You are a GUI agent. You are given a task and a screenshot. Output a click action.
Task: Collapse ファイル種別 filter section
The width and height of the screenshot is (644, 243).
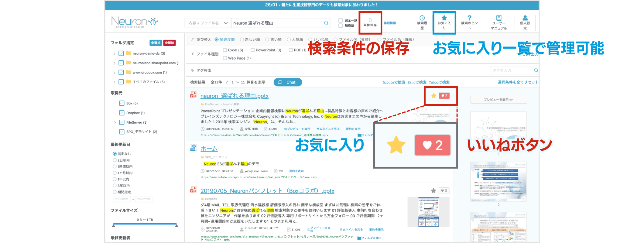(x=193, y=54)
